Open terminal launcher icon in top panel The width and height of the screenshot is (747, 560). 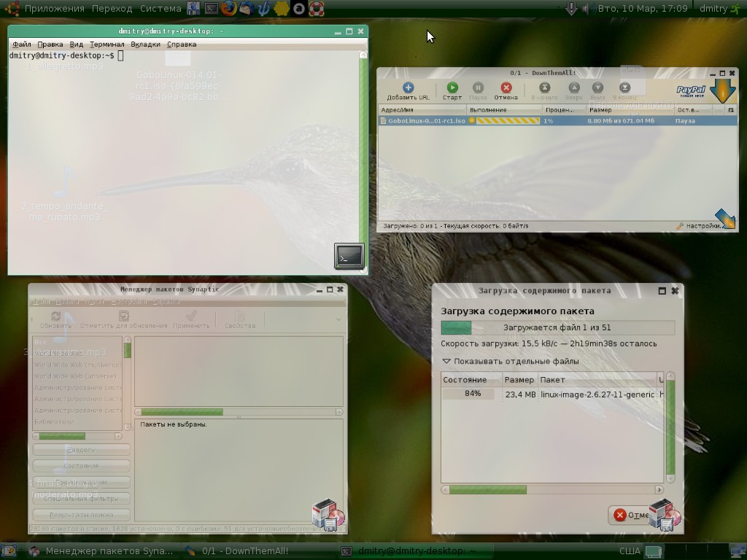point(211,9)
